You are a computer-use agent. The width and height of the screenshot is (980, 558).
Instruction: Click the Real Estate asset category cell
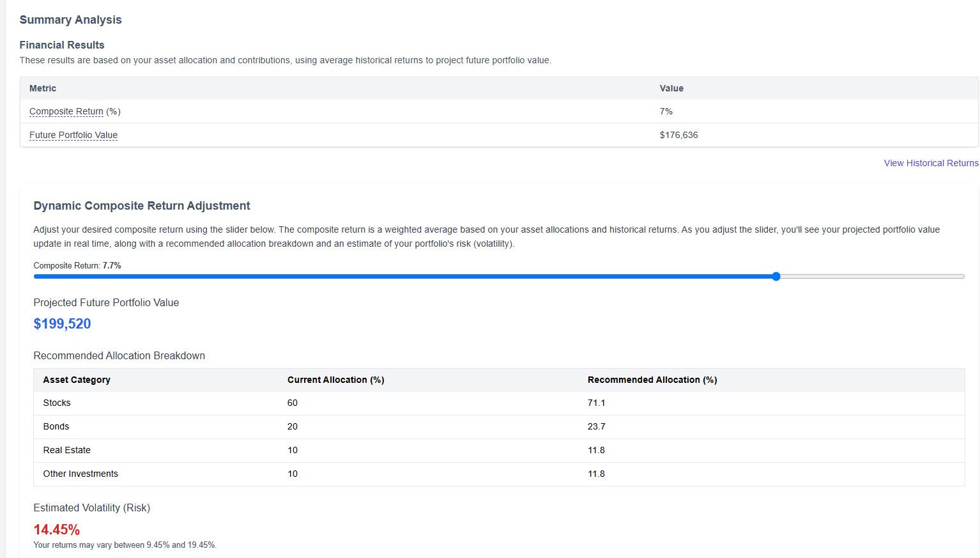click(x=66, y=450)
